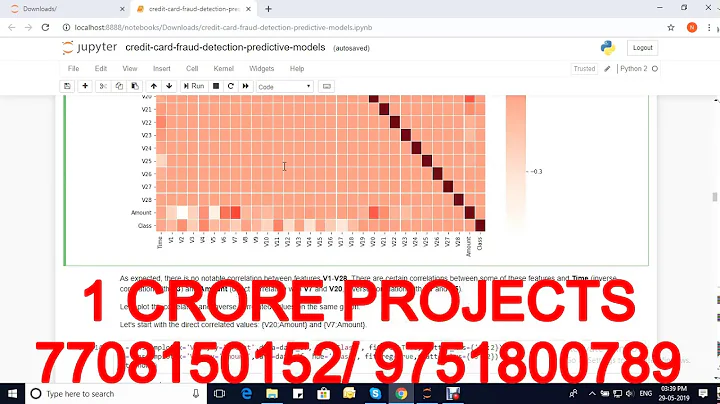Copy selected cells icon

(119, 86)
